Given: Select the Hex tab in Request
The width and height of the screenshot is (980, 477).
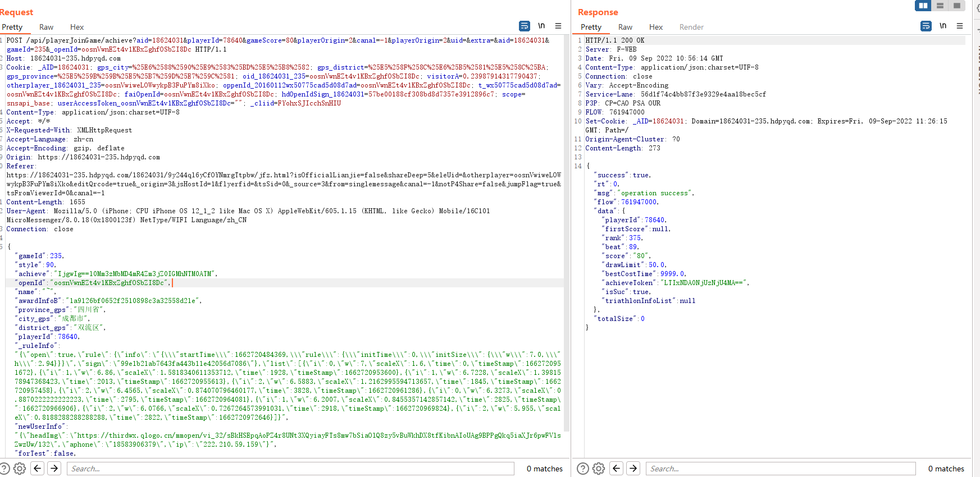Looking at the screenshot, I should 77,27.
